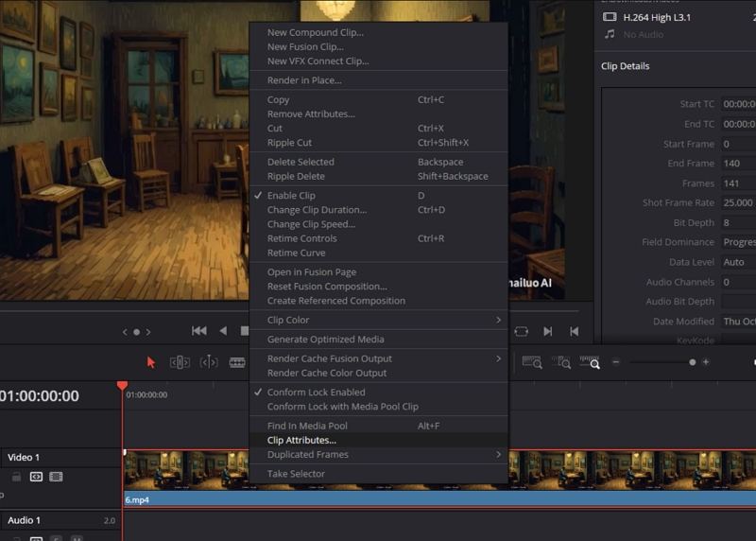
Task: Select the 6.mp4 clip name bar
Action: coord(439,500)
